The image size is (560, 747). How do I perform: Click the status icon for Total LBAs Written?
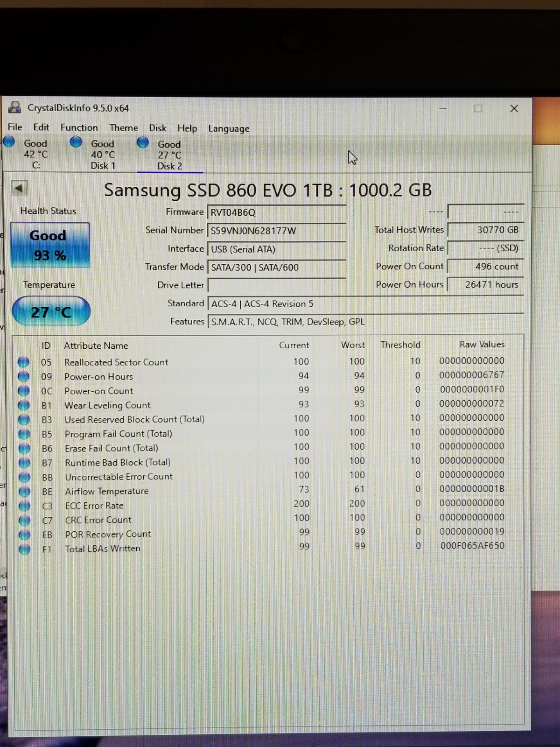click(x=24, y=550)
